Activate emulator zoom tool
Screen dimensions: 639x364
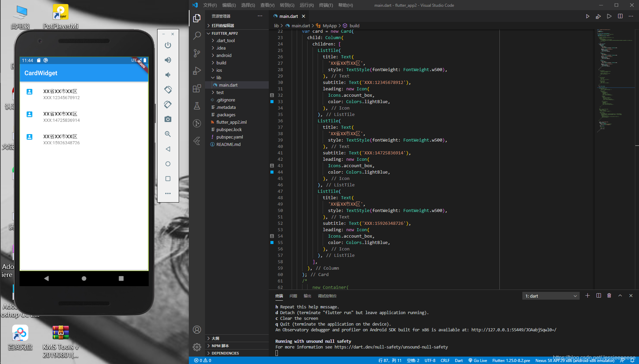(168, 134)
